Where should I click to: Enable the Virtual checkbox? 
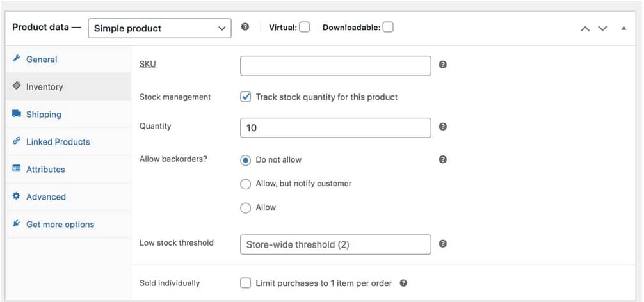304,28
